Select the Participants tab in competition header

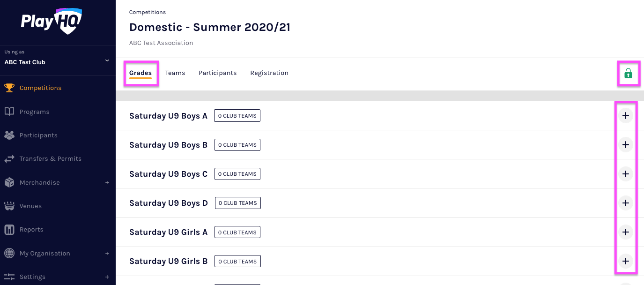click(218, 73)
